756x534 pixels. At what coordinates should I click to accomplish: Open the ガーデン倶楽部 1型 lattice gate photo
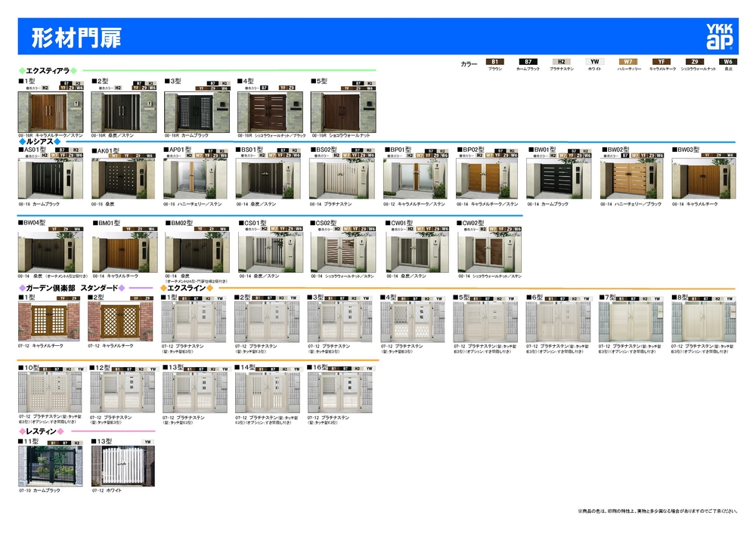[x=49, y=322]
